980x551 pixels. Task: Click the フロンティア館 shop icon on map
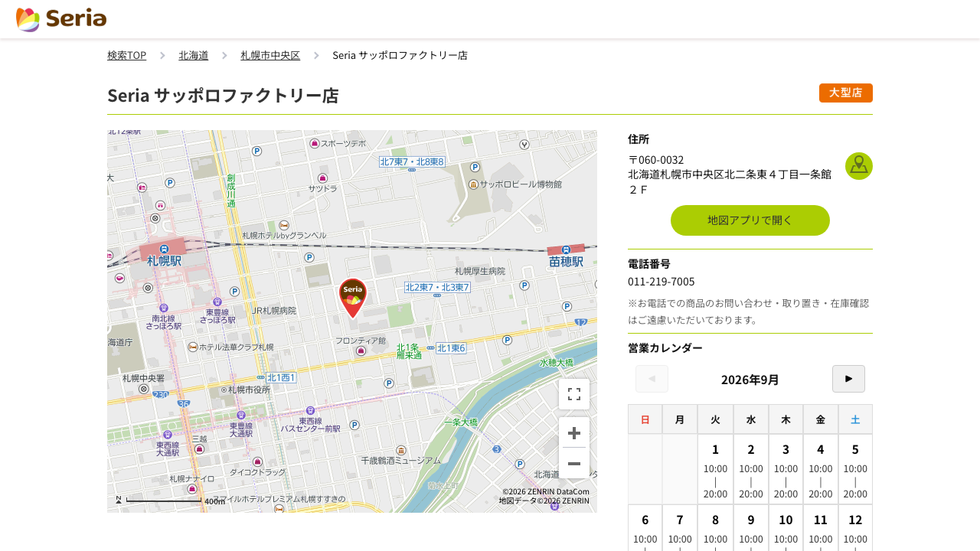(x=361, y=351)
